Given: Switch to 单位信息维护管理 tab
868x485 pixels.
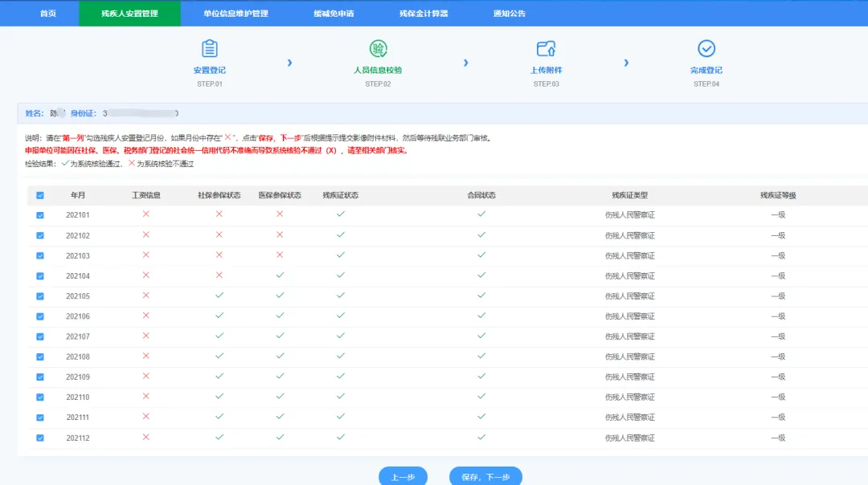Looking at the screenshot, I should [235, 14].
